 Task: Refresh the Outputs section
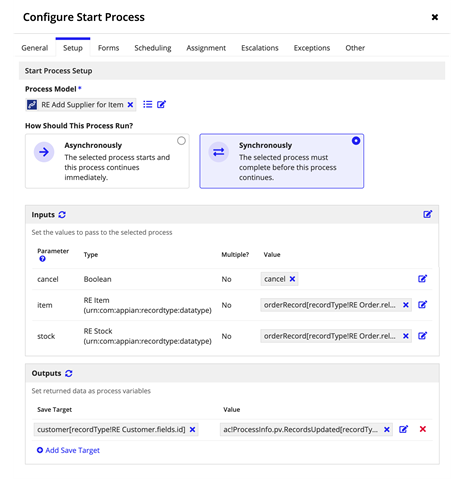tap(69, 373)
